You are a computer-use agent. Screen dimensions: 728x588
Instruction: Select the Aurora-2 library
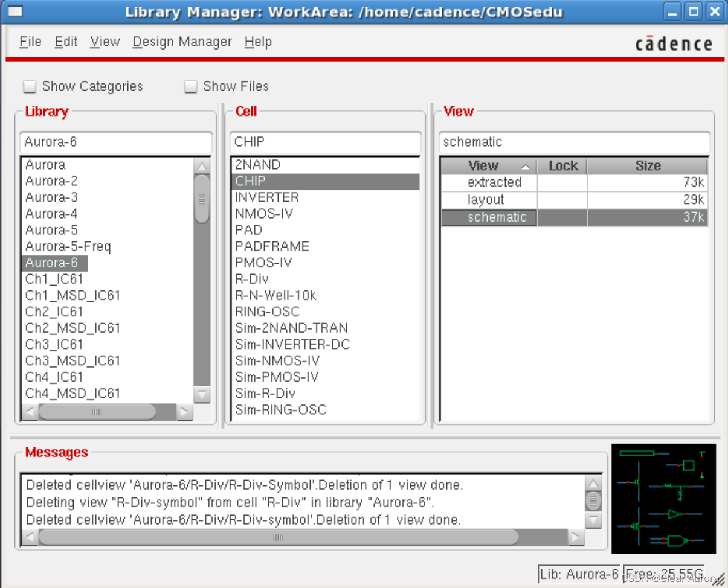pos(51,181)
